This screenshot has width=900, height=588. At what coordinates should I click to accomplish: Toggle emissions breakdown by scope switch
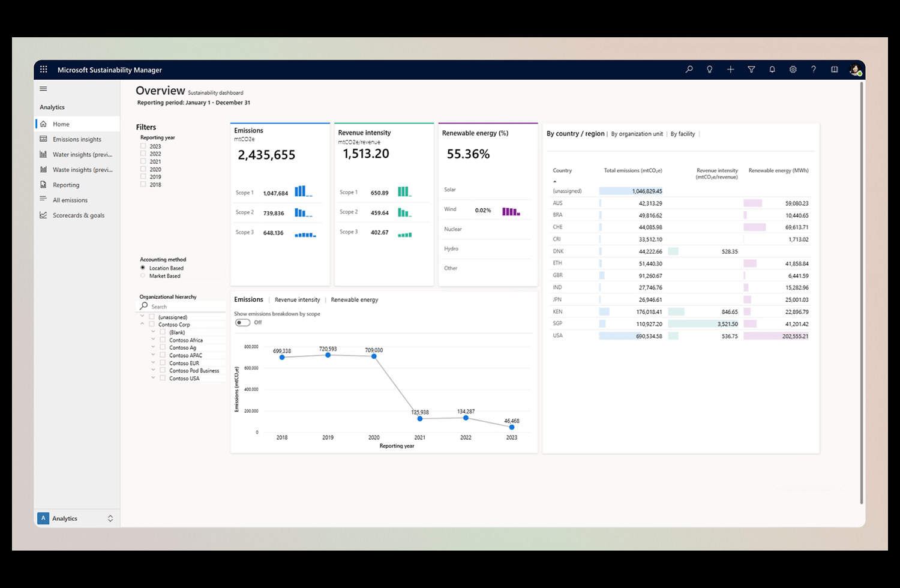coord(242,323)
